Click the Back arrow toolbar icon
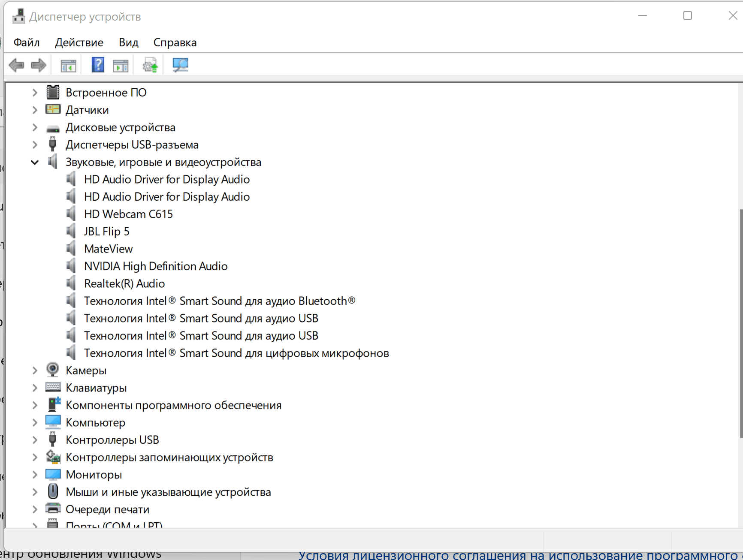The height and width of the screenshot is (560, 743). [x=16, y=65]
